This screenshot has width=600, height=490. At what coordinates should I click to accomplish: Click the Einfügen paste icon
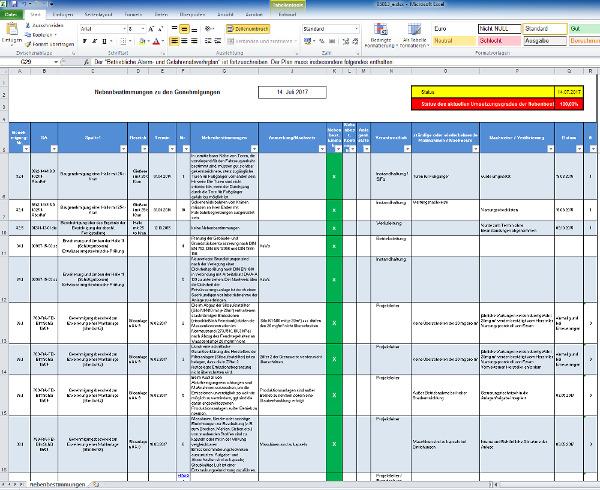tap(11, 30)
